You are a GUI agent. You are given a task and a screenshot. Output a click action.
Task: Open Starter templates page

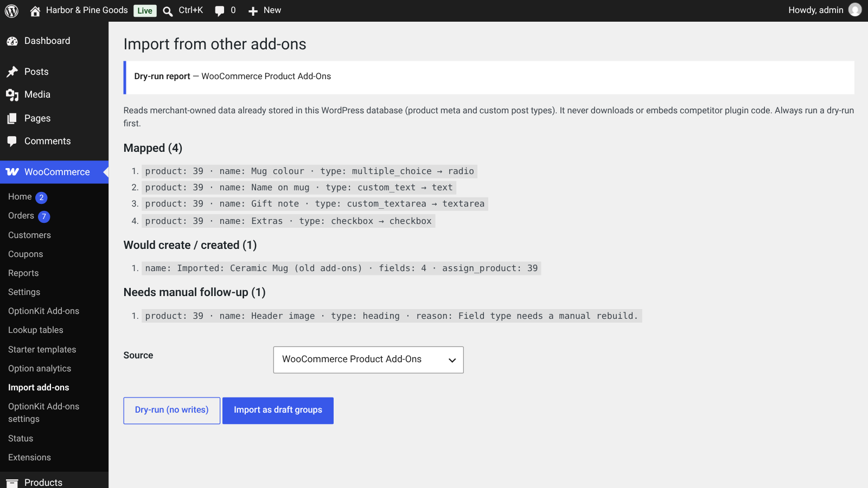click(x=42, y=350)
